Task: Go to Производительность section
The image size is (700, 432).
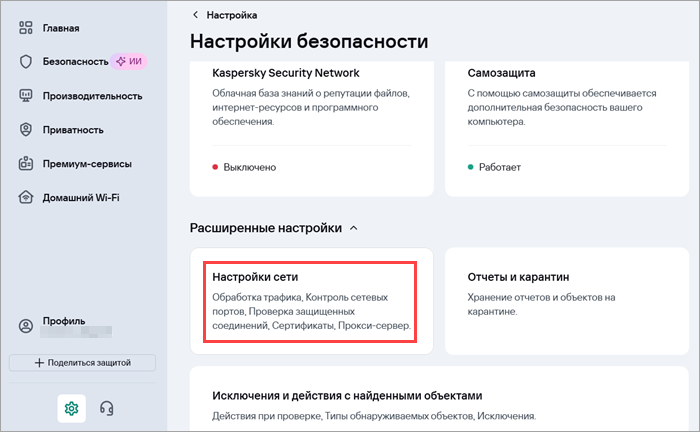Action: 92,96
